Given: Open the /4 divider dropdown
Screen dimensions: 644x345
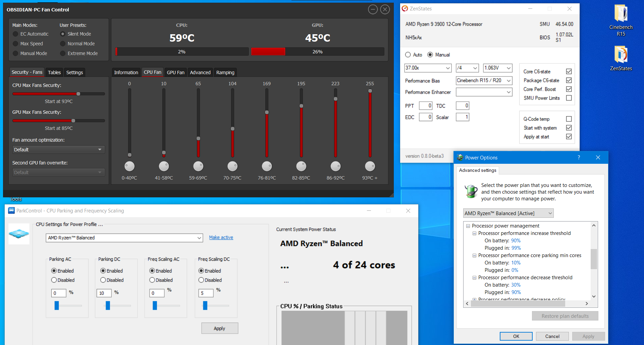Looking at the screenshot, I should 467,68.
